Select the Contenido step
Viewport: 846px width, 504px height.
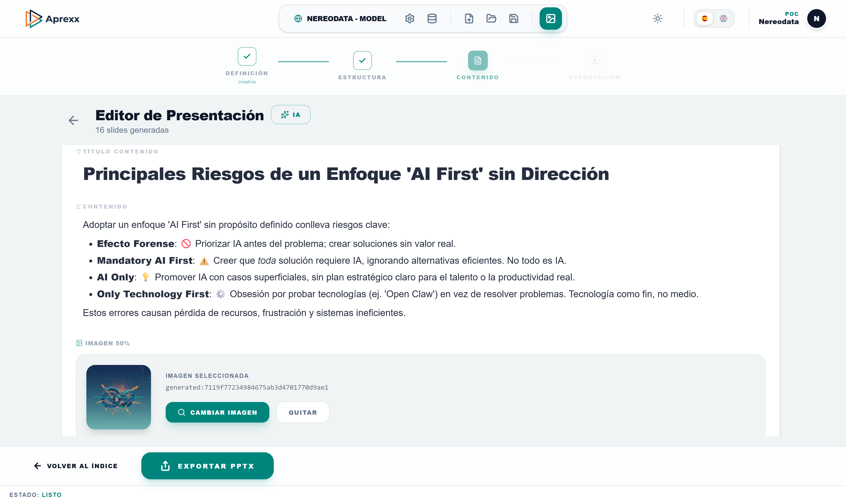477,66
